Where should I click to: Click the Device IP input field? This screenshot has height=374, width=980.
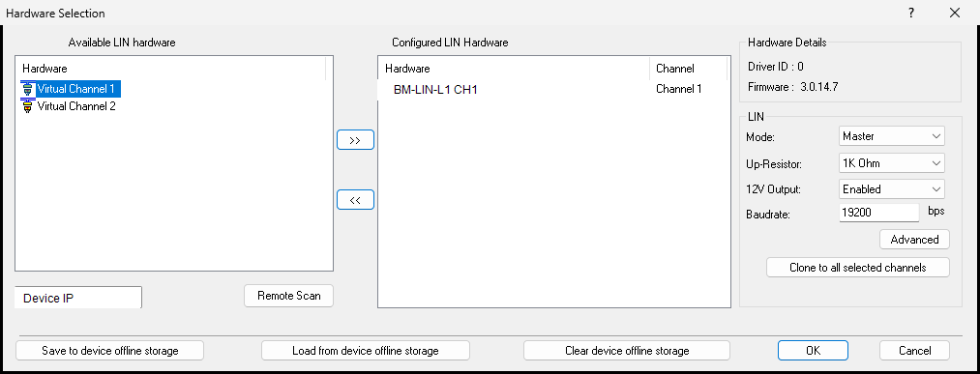pos(78,298)
